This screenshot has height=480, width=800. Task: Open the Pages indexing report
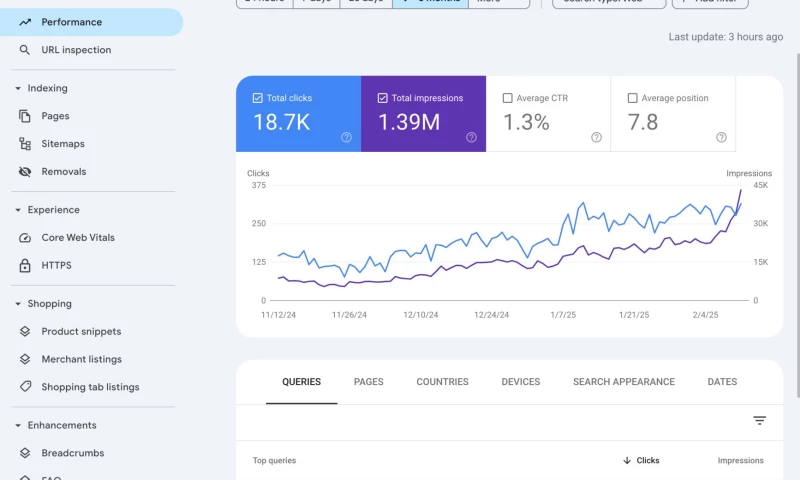(x=55, y=116)
